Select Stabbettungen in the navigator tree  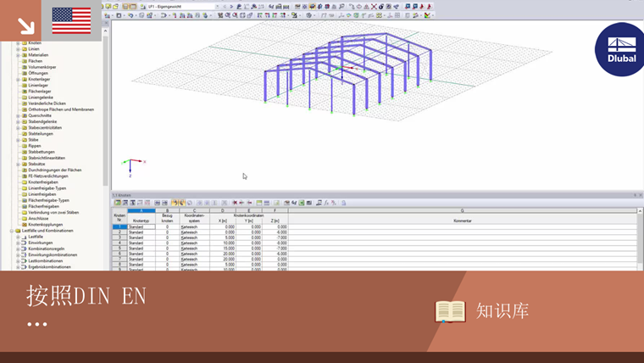point(42,152)
